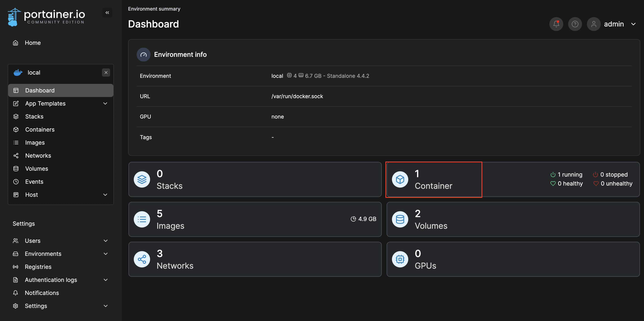
Task: Click the Container tile cube icon
Action: point(400,179)
